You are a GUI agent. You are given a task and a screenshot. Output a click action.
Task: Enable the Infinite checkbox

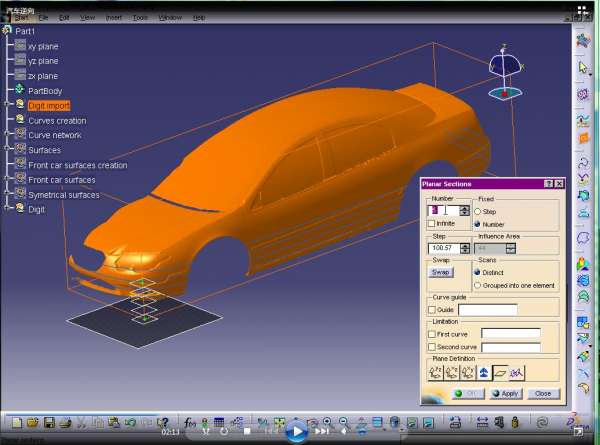click(x=431, y=224)
